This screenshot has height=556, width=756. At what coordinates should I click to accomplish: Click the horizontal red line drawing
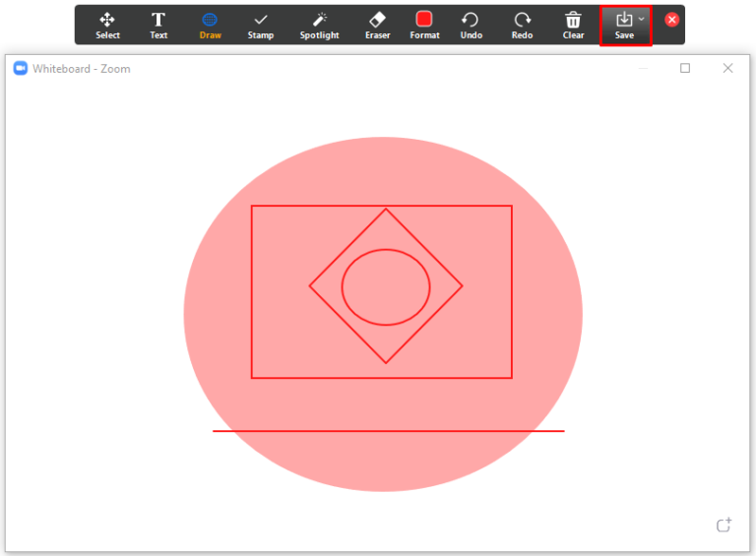pyautogui.click(x=388, y=431)
